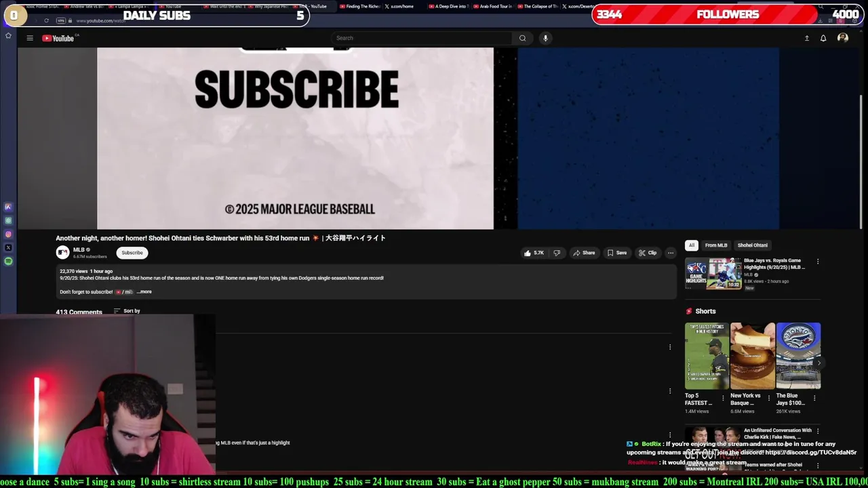Dislike the video with thumbs down
The image size is (868, 488).
click(x=557, y=253)
